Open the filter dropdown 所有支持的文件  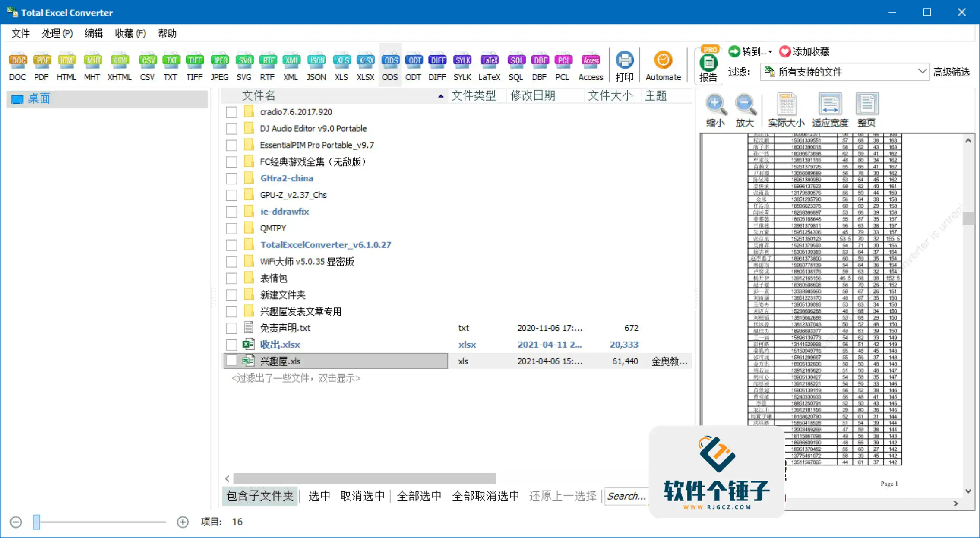(x=844, y=72)
